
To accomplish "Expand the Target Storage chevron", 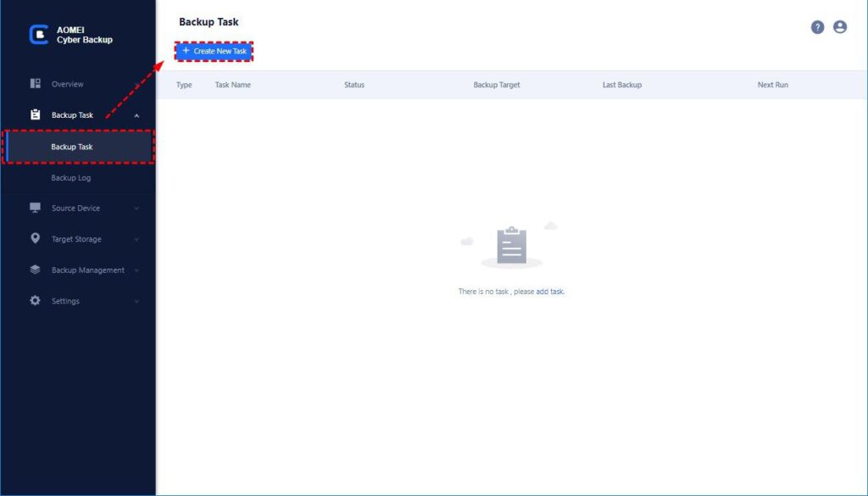I will pos(136,240).
